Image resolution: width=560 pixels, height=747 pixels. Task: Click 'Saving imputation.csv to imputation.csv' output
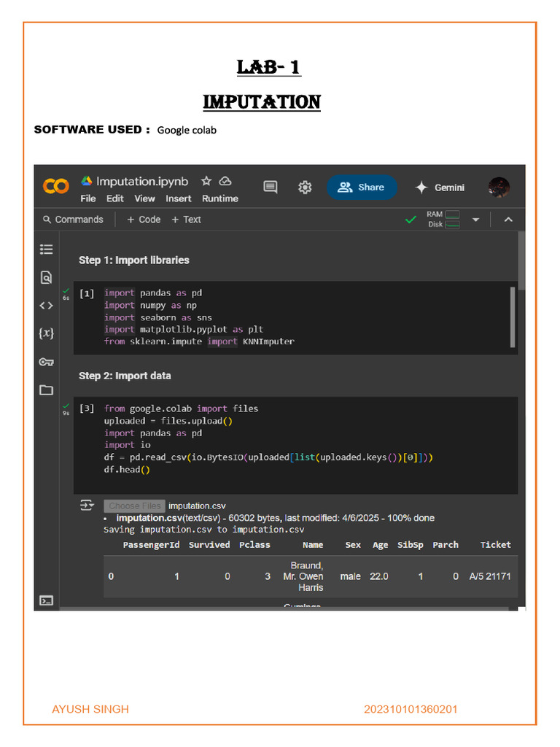(x=204, y=530)
